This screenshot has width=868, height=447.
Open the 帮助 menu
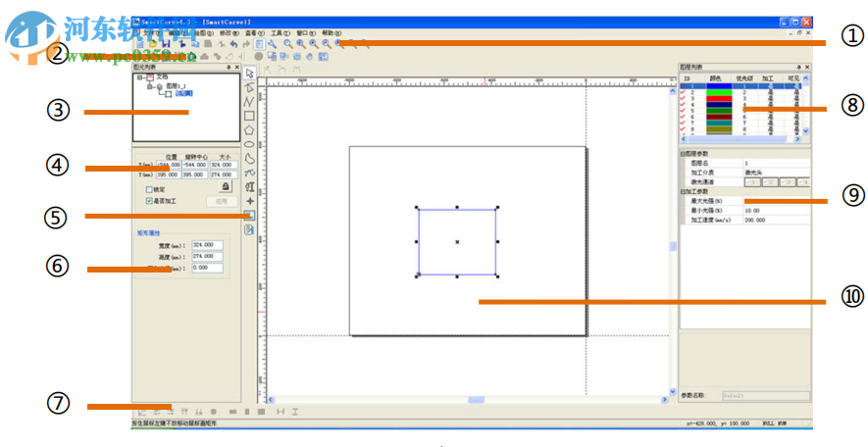[332, 33]
